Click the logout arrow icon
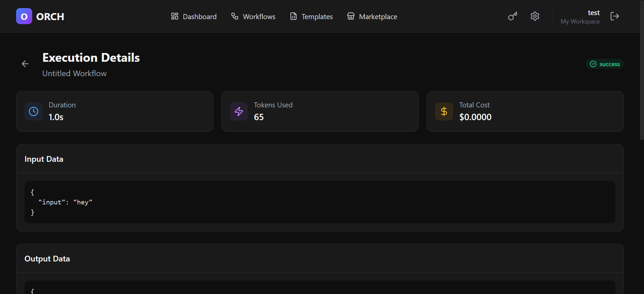Screen dimensions: 644x294 (x=615, y=16)
